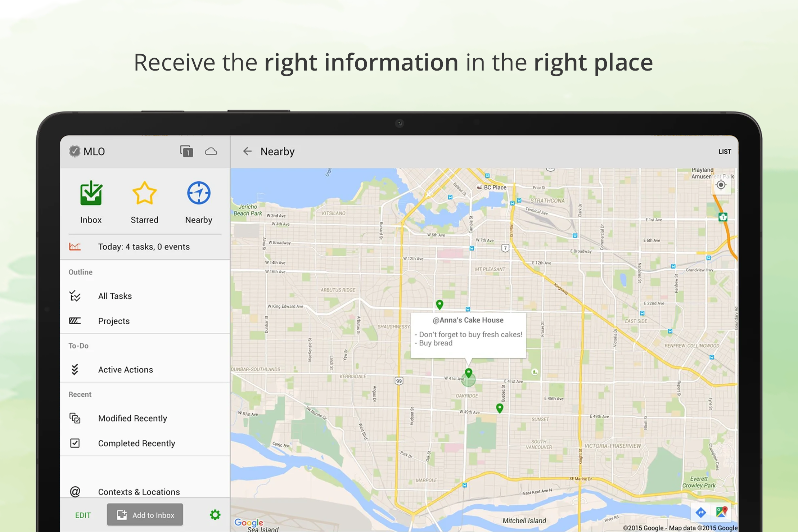
Task: Open All Tasks view
Action: click(x=115, y=296)
